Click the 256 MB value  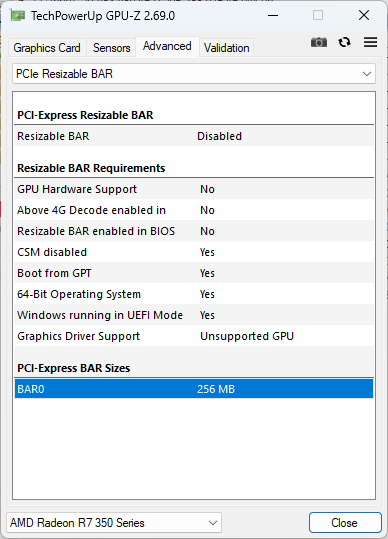click(x=216, y=389)
